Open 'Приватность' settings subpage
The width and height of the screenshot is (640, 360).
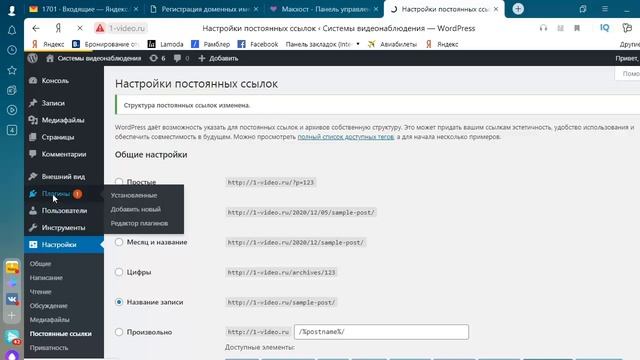49,348
